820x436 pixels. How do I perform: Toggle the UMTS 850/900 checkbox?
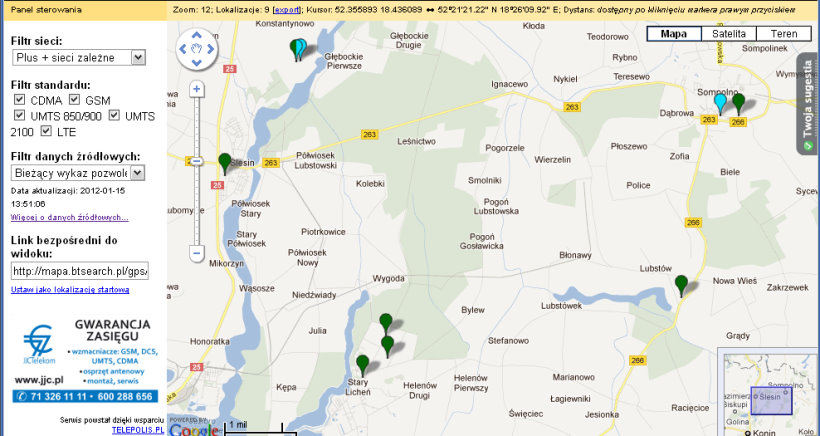19,115
